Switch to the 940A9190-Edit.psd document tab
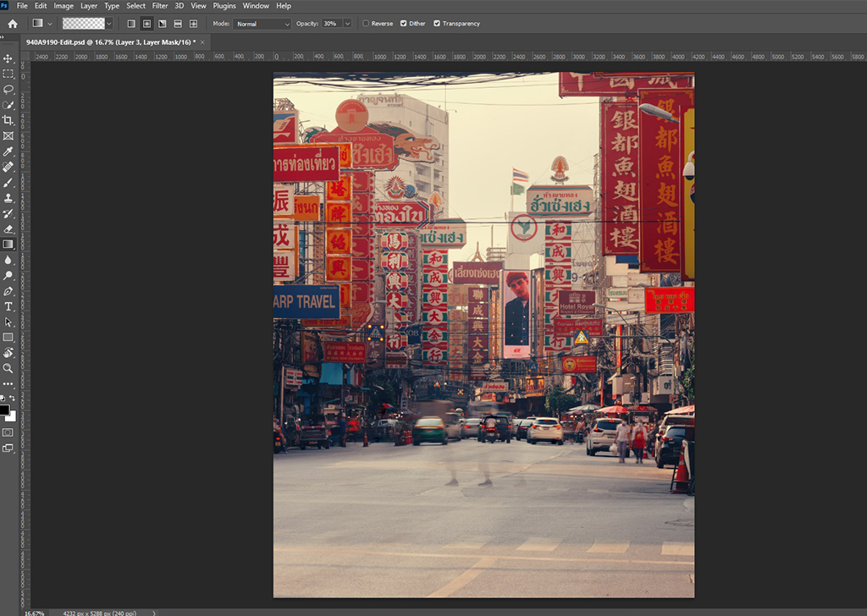The image size is (867, 616). [x=110, y=41]
